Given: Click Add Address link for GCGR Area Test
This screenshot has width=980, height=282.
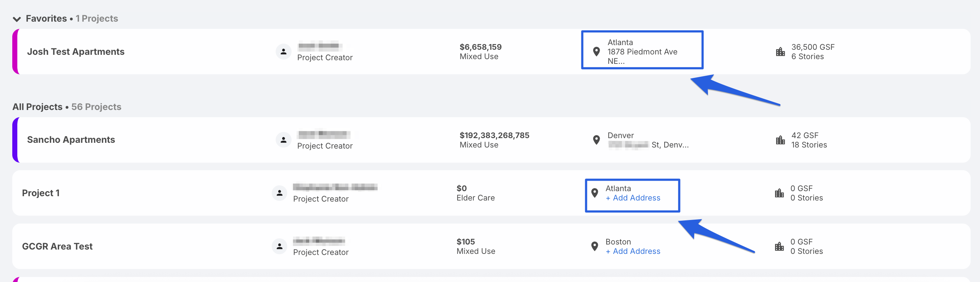Looking at the screenshot, I should click(633, 251).
